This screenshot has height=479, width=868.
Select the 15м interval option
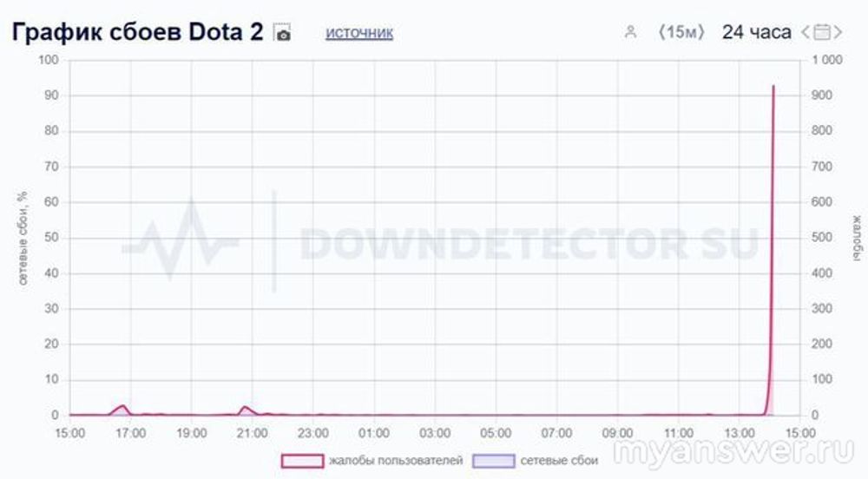click(682, 33)
